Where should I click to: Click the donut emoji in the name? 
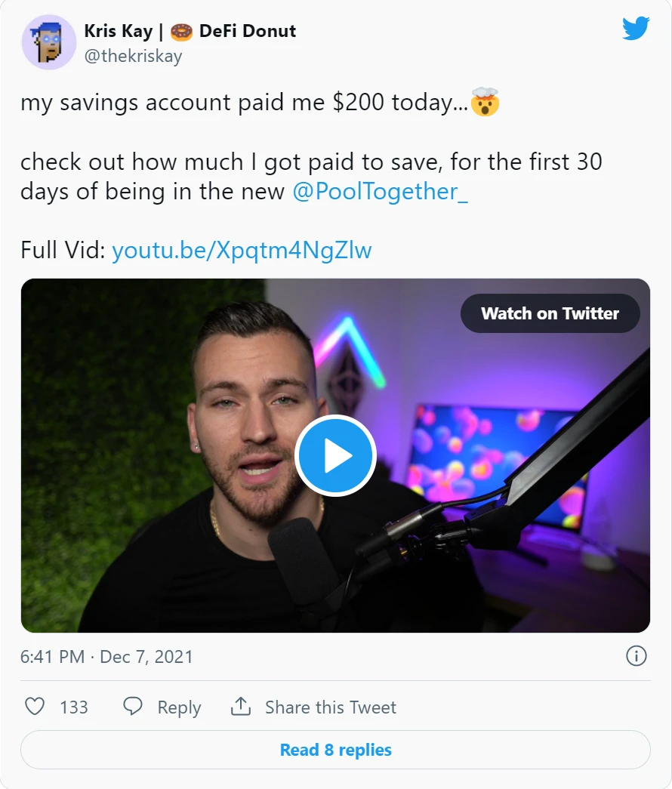[x=181, y=32]
